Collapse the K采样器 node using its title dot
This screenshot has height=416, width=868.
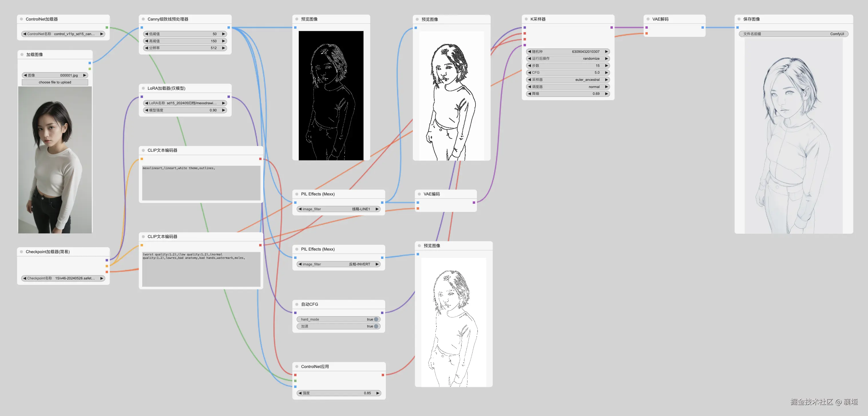click(526, 19)
